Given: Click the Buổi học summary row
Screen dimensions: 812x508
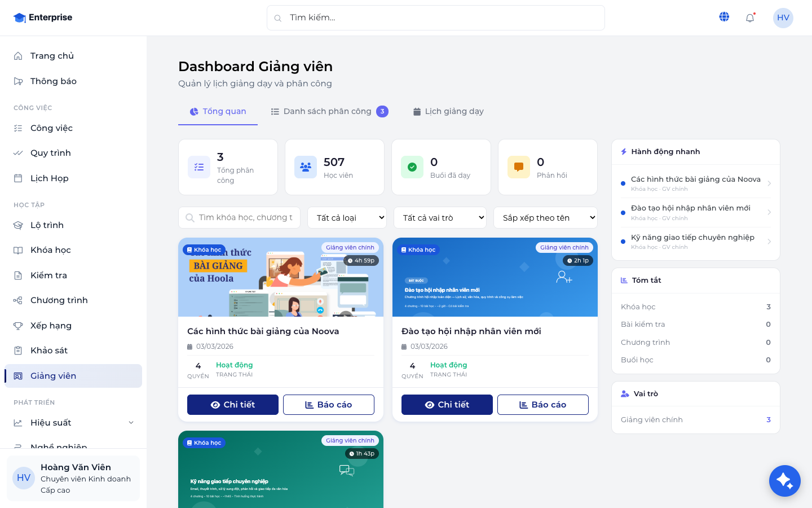Looking at the screenshot, I should 696,360.
